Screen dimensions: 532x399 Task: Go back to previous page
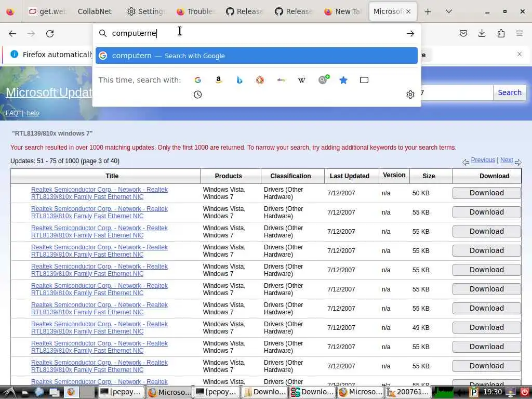(x=12, y=33)
